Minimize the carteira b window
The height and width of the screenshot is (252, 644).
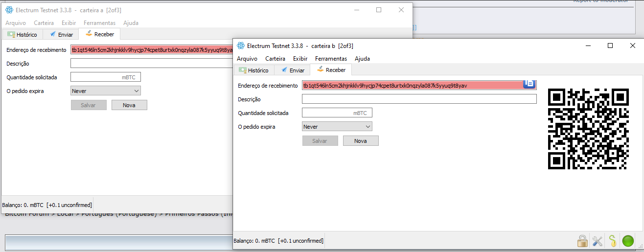[x=588, y=46]
